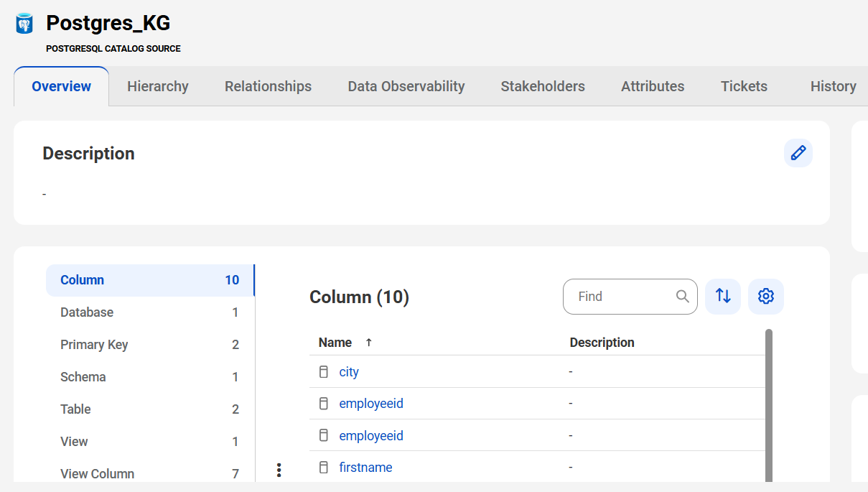868x492 pixels.
Task: Edit the Description with the pencil icon
Action: point(798,153)
